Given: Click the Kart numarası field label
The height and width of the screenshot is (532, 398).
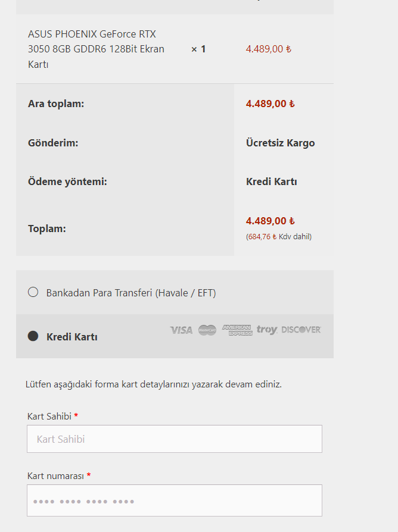Looking at the screenshot, I should [55, 475].
